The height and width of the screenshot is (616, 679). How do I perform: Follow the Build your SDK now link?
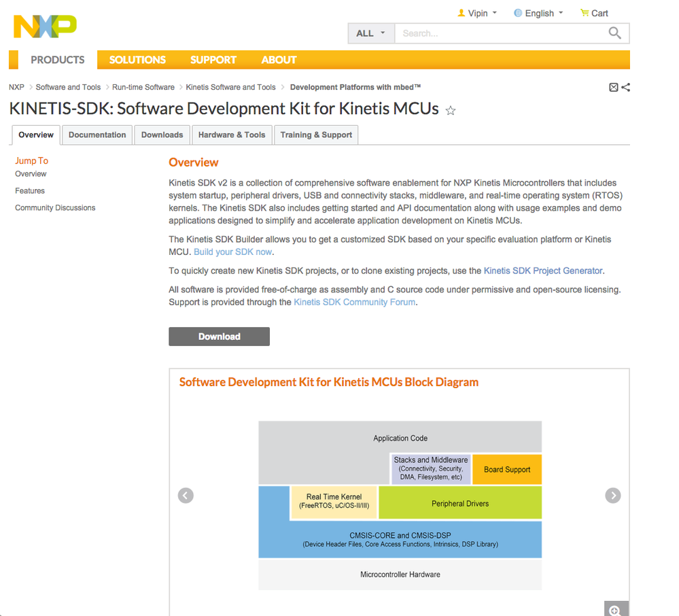233,252
